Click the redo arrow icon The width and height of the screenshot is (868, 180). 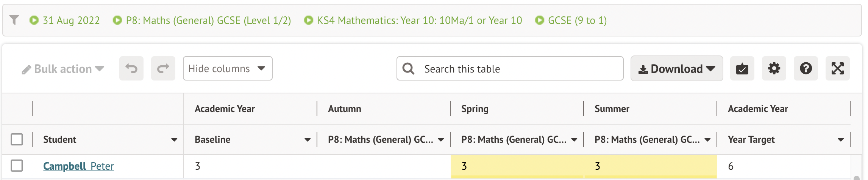163,69
